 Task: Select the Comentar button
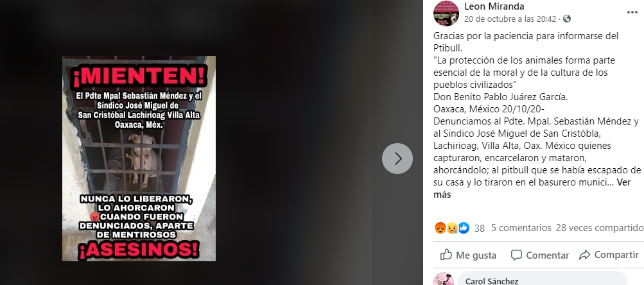click(x=539, y=255)
